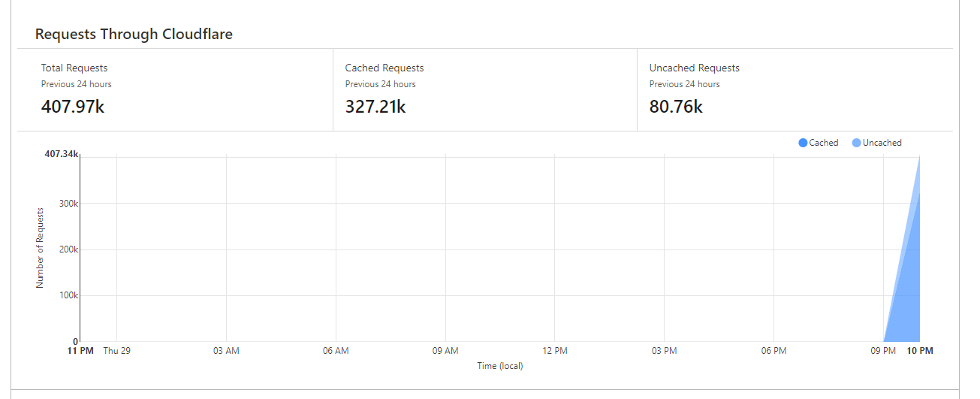The image size is (980, 399).
Task: Click the 200k y-axis label
Action: [x=69, y=249]
